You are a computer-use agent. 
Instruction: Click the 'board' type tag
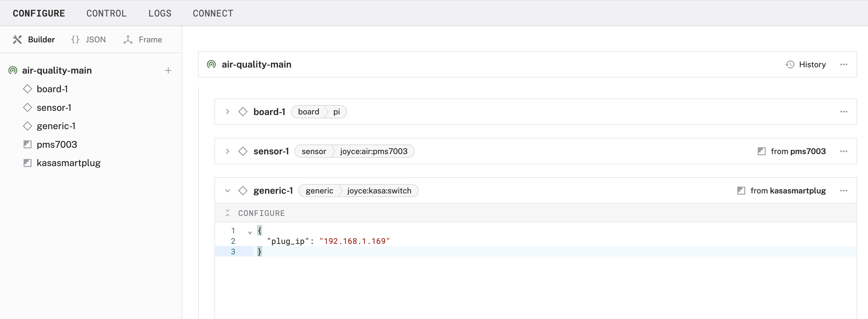coord(308,112)
